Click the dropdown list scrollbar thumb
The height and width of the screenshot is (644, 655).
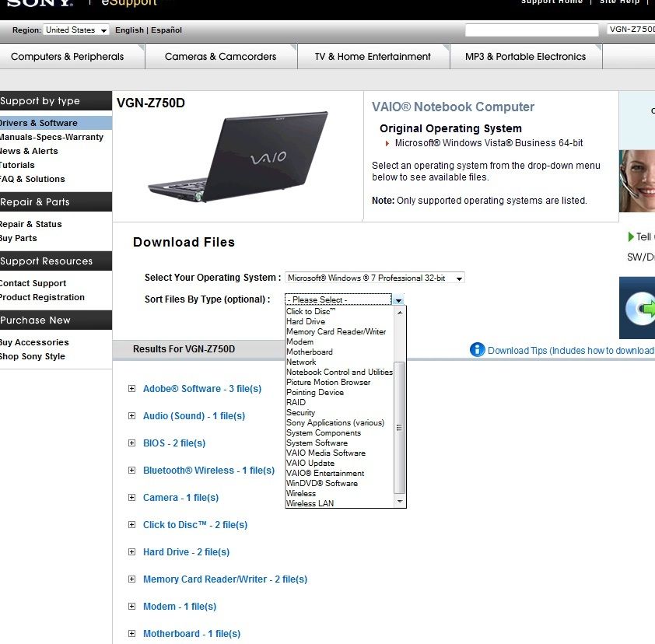point(400,427)
